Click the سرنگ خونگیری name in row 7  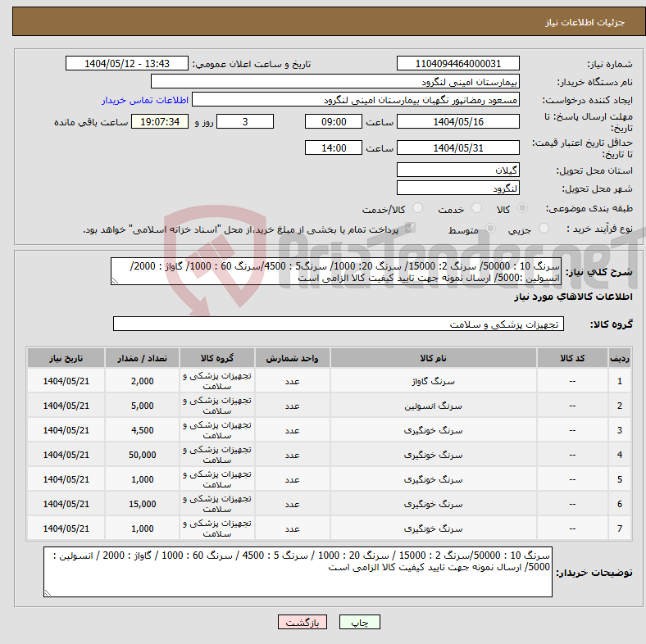coord(433,528)
